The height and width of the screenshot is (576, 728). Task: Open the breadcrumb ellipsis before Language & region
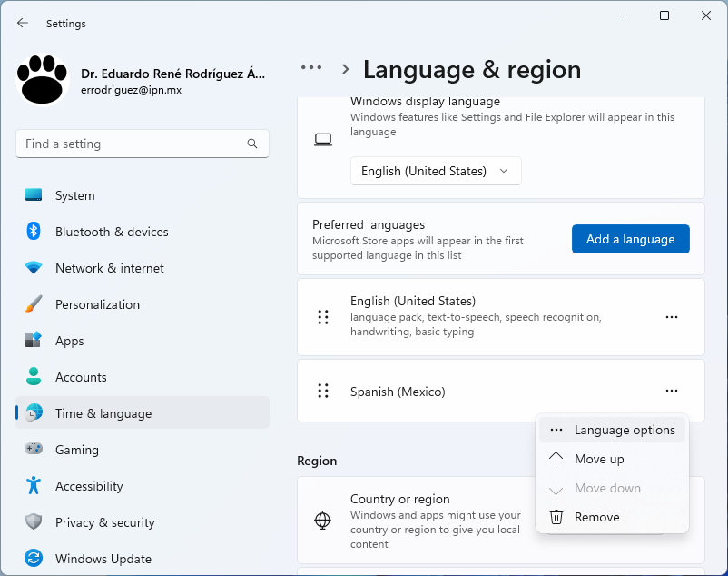tap(311, 68)
